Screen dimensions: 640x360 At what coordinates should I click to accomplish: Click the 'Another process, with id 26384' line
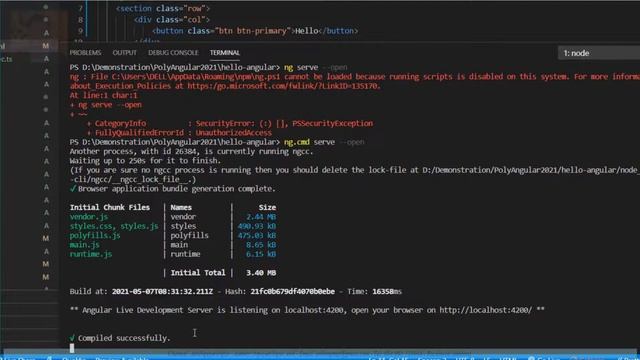[191, 151]
